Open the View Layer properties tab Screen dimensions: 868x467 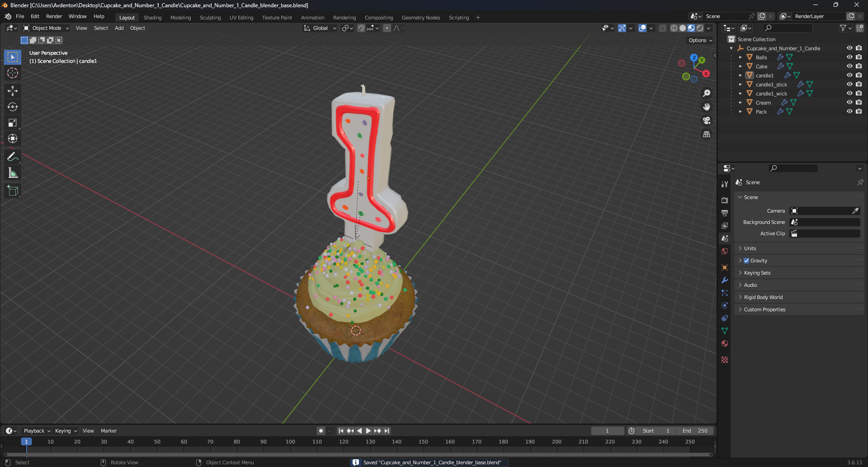tap(725, 225)
